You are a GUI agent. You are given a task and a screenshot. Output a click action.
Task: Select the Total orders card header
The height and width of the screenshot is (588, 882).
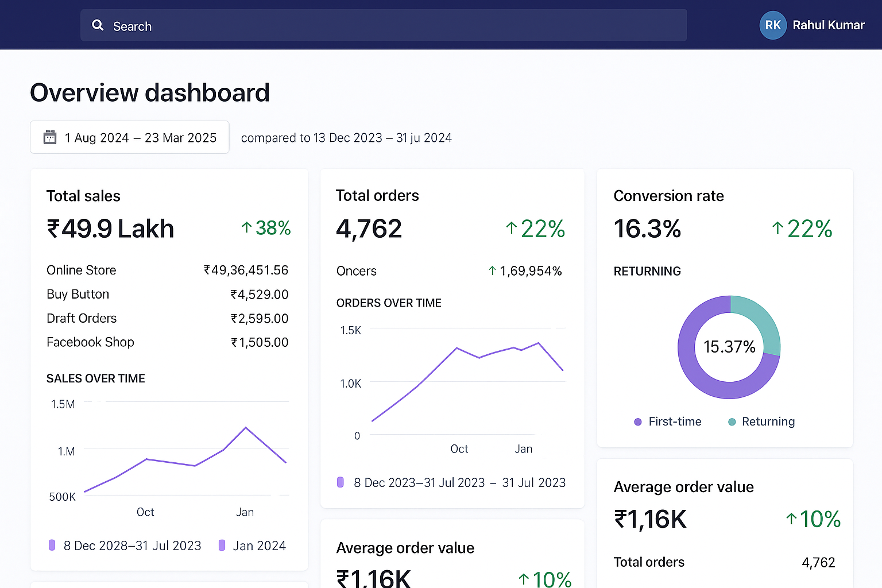coord(377,196)
